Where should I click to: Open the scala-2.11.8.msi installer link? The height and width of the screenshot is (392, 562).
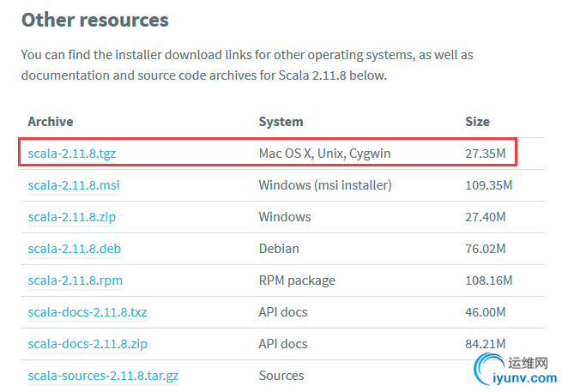click(x=74, y=185)
